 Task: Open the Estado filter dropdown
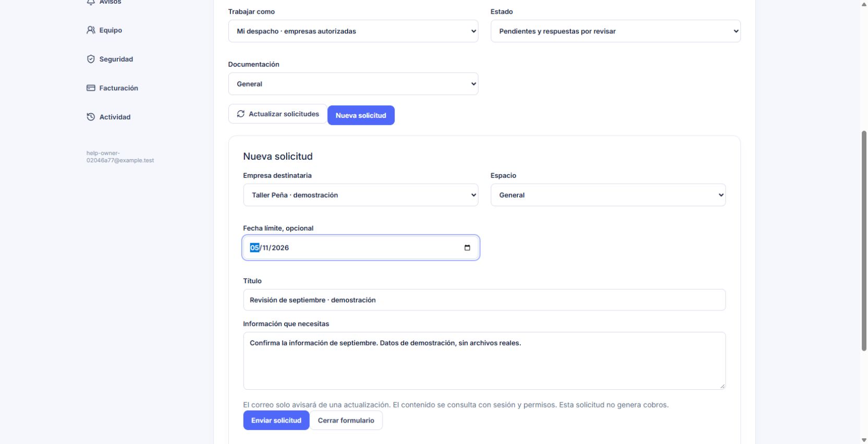[x=615, y=31]
